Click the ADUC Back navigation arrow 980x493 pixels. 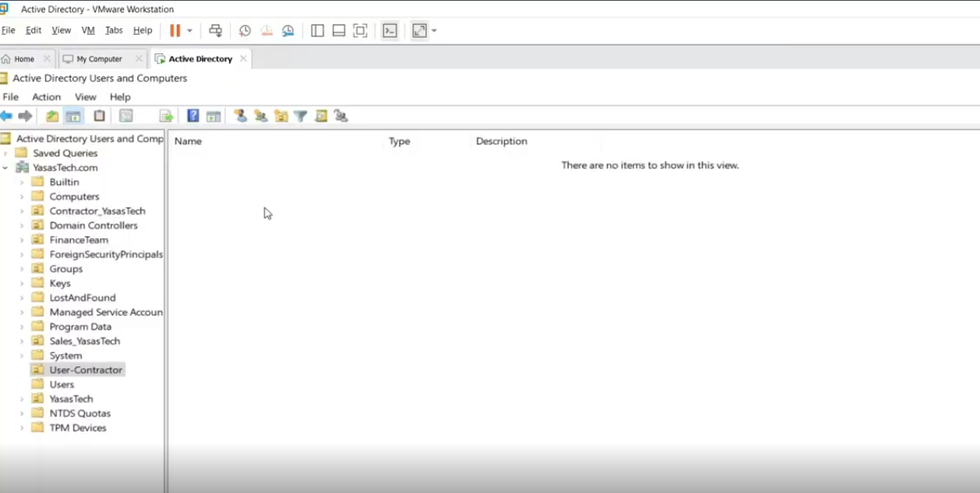(x=7, y=116)
